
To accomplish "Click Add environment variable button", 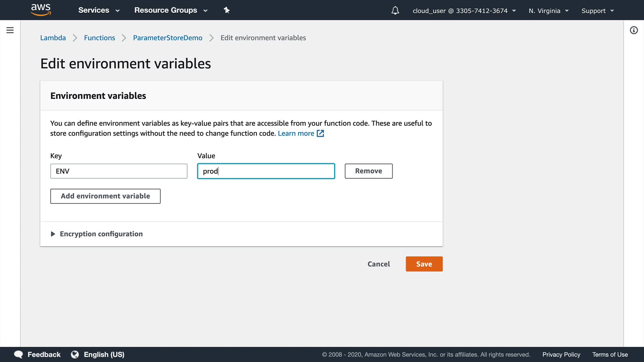I will 105,196.
